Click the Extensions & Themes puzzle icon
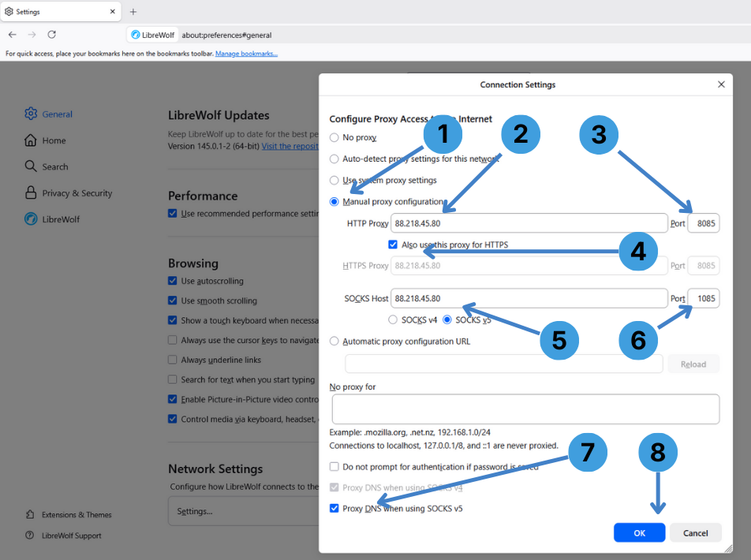 pos(30,514)
